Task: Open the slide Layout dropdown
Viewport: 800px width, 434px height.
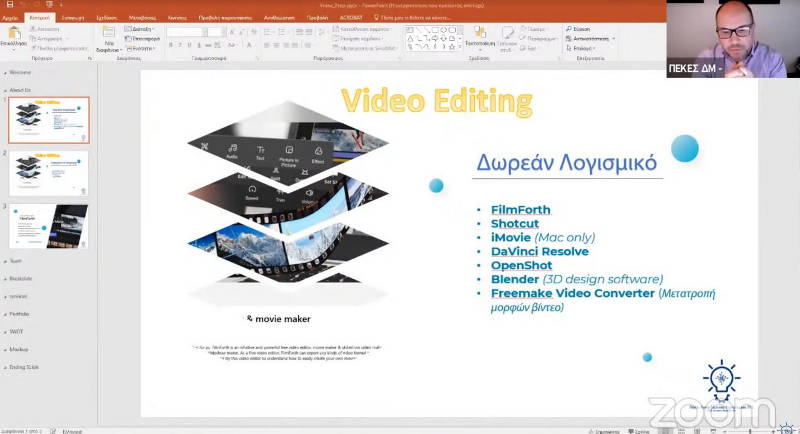Action: tap(141, 30)
